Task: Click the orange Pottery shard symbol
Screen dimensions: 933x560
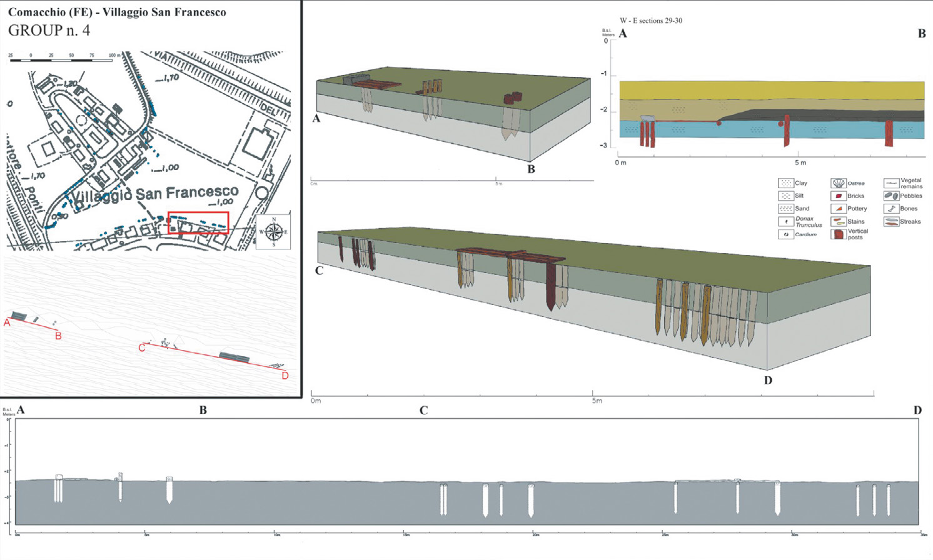Action: (838, 208)
